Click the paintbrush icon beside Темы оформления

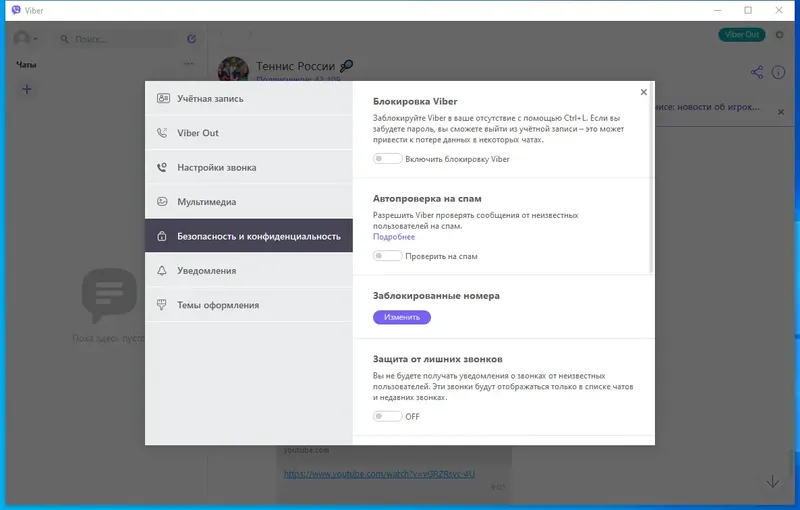[x=162, y=305]
